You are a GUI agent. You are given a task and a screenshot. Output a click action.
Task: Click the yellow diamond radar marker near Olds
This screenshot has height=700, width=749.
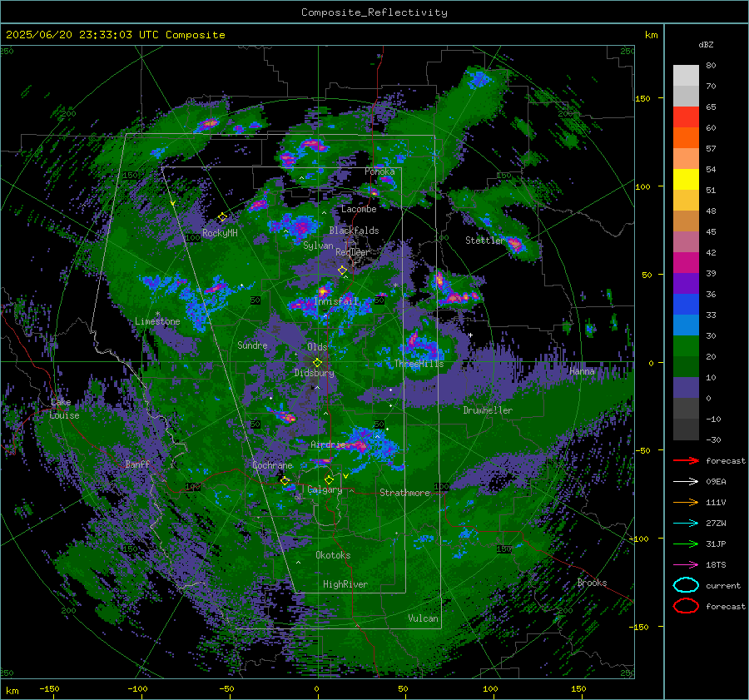point(317,363)
